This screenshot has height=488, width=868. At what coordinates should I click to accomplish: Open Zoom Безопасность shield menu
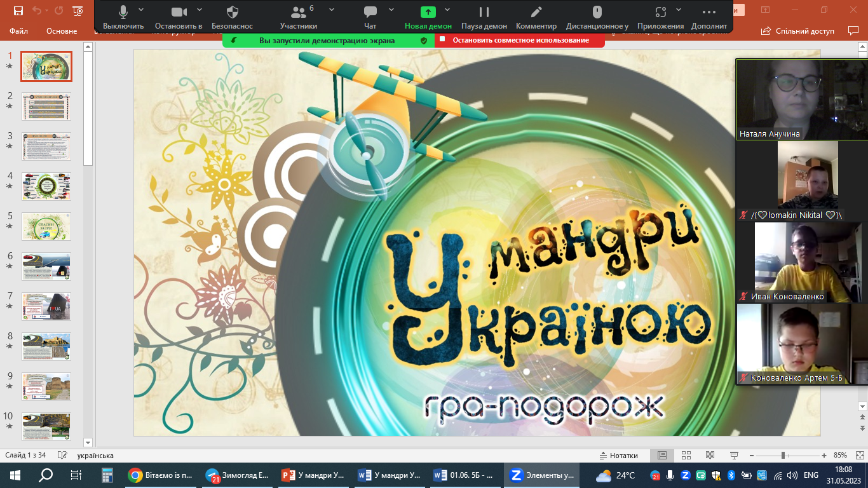233,17
